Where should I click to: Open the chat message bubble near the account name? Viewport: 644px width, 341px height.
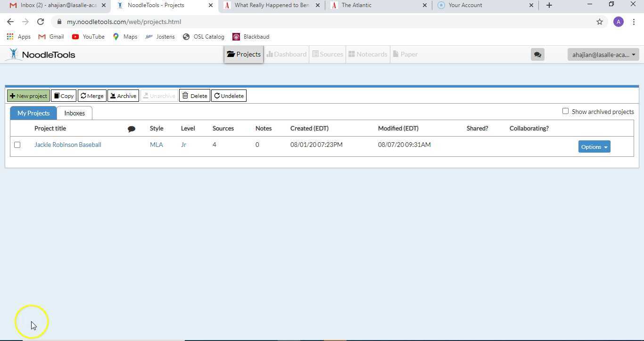coord(537,54)
